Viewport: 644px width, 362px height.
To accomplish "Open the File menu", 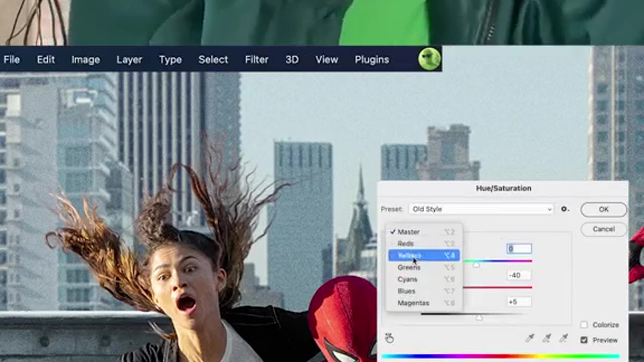I will [x=12, y=59].
